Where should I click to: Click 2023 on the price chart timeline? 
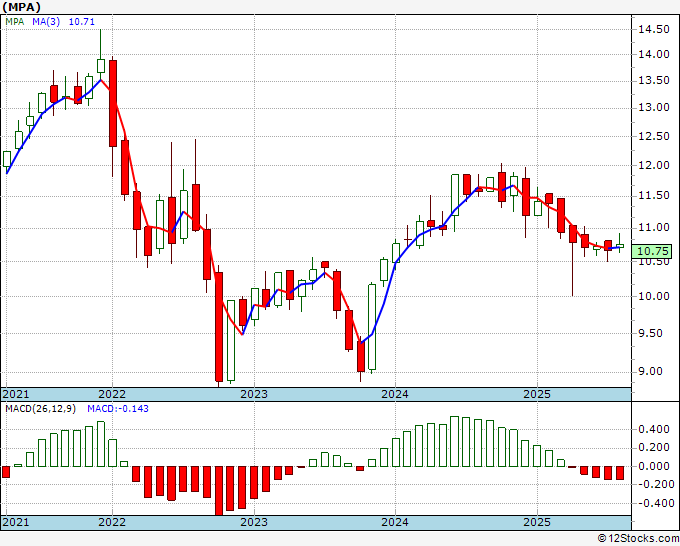(x=254, y=394)
